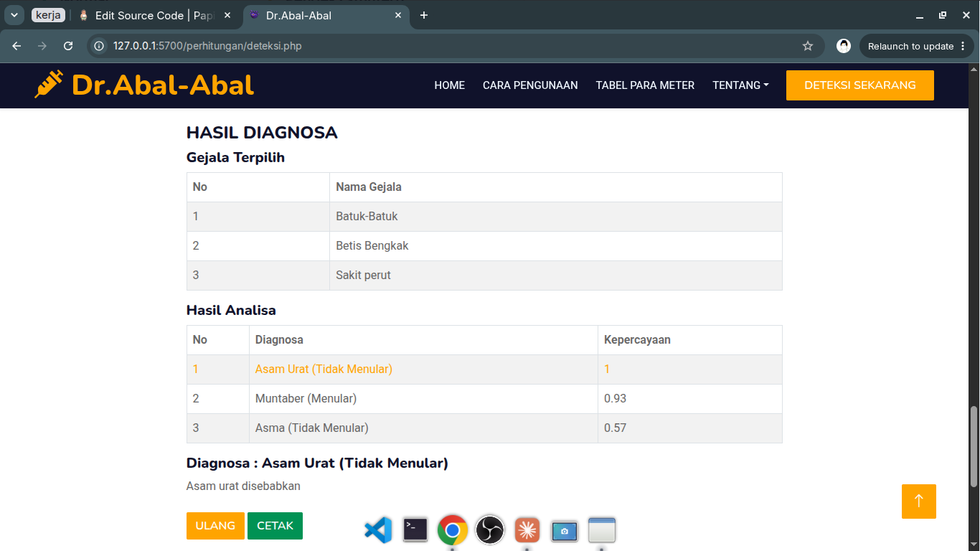Click the Asma (Tidak Menular) diagnosis cell
The image size is (980, 551).
[424, 428]
